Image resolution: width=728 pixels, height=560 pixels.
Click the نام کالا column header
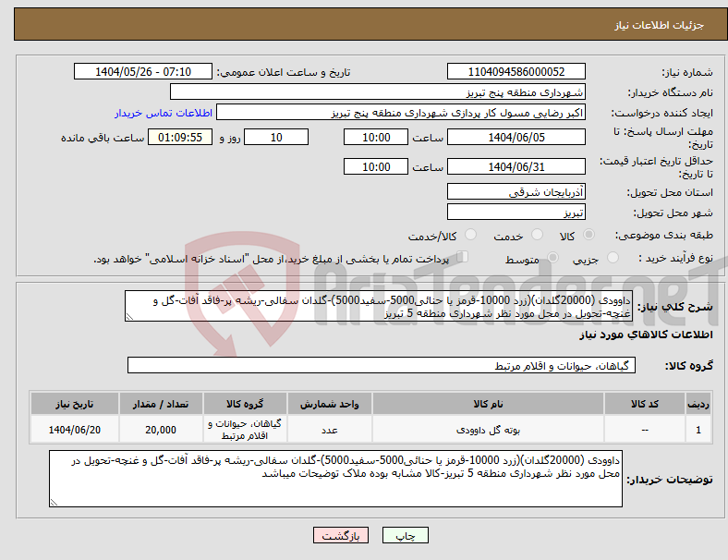point(488,404)
